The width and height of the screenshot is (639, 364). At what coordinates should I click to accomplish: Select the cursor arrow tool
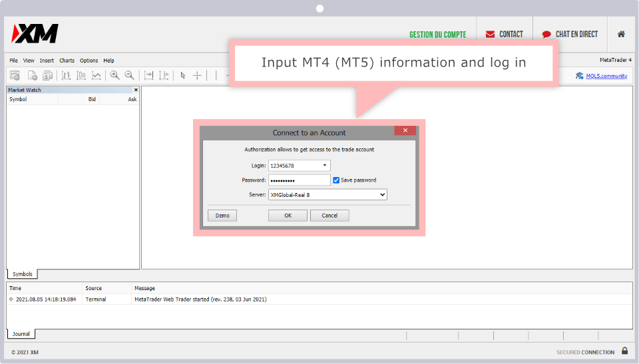[x=183, y=75]
